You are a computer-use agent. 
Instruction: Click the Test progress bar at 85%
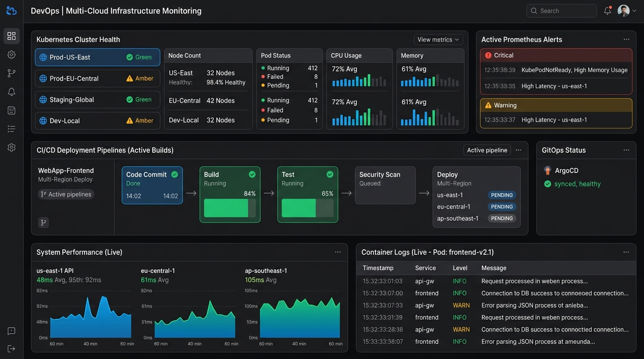point(307,208)
